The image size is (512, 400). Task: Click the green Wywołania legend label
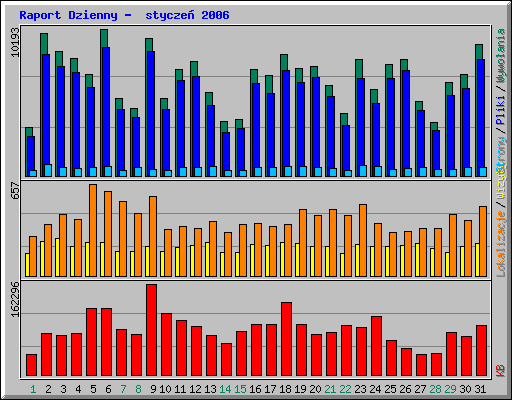500,55
